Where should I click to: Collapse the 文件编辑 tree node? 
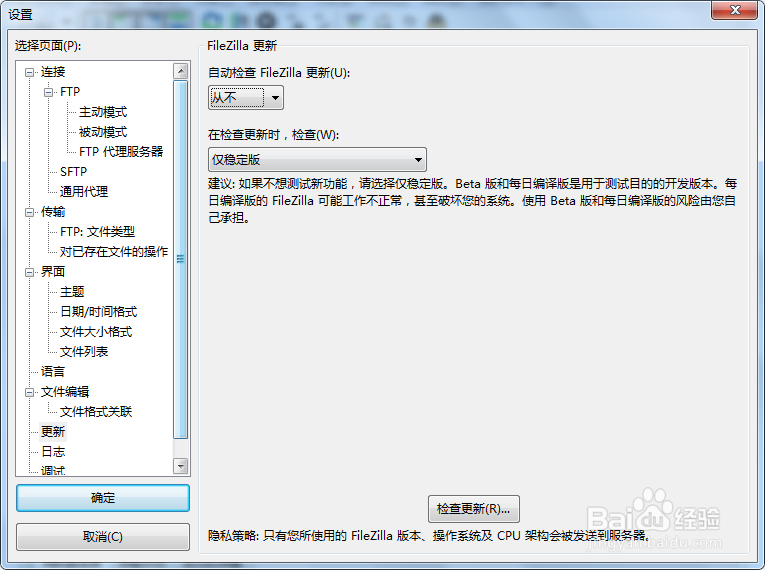coord(30,392)
